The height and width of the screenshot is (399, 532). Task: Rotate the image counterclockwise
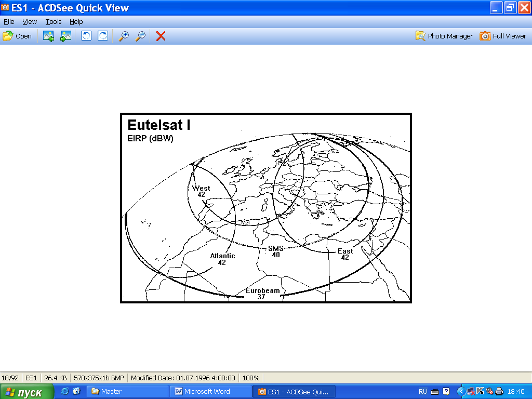86,36
